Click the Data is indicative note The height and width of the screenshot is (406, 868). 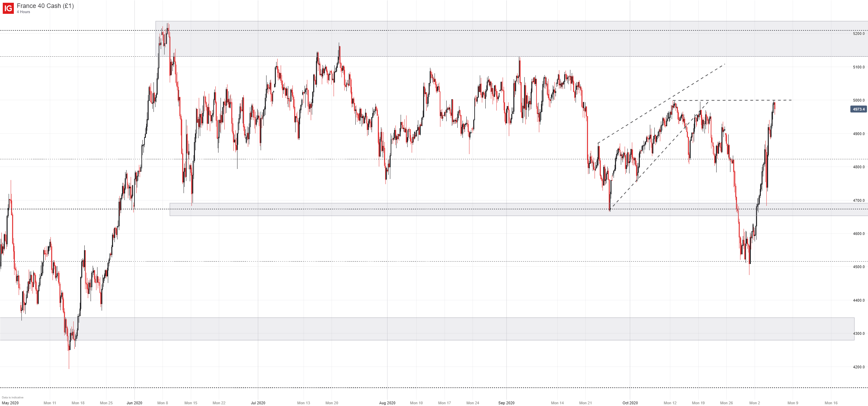12,397
